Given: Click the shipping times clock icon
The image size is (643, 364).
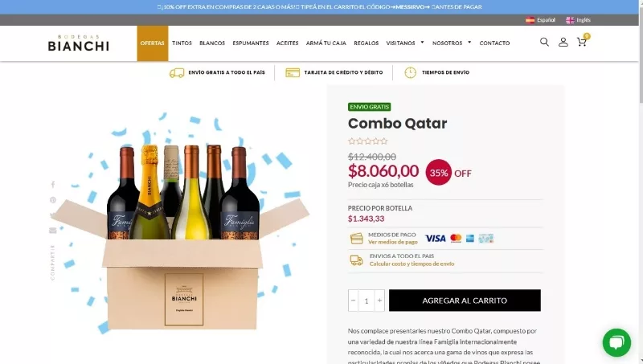Looking at the screenshot, I should click(x=410, y=72).
